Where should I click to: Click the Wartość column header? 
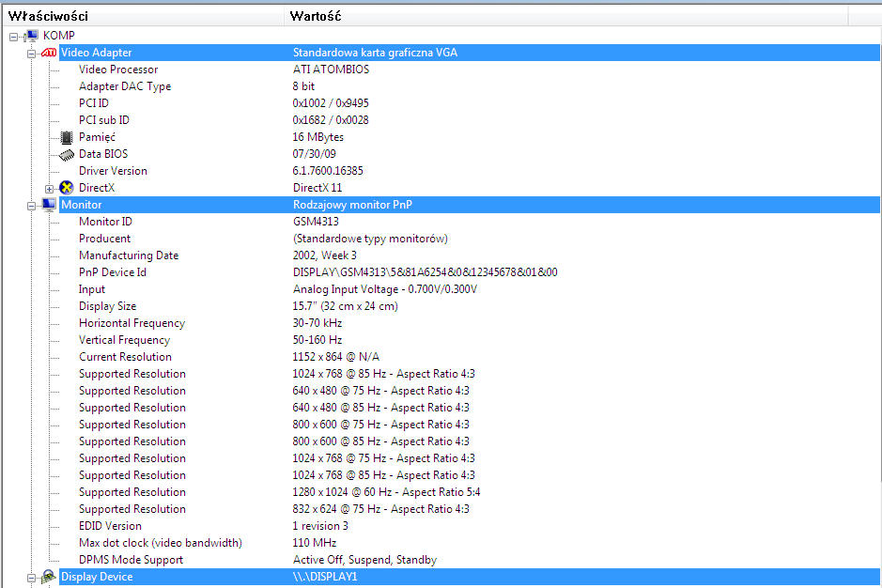[x=565, y=16]
